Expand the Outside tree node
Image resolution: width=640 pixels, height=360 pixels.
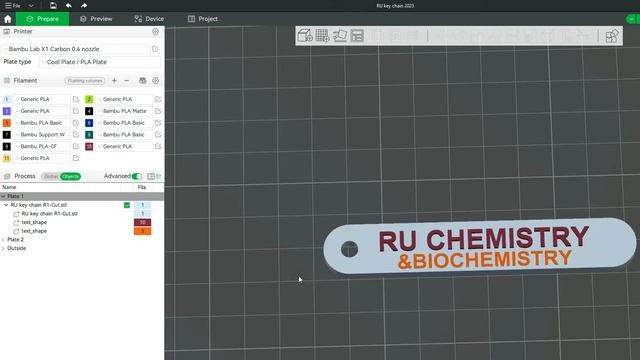[3, 248]
